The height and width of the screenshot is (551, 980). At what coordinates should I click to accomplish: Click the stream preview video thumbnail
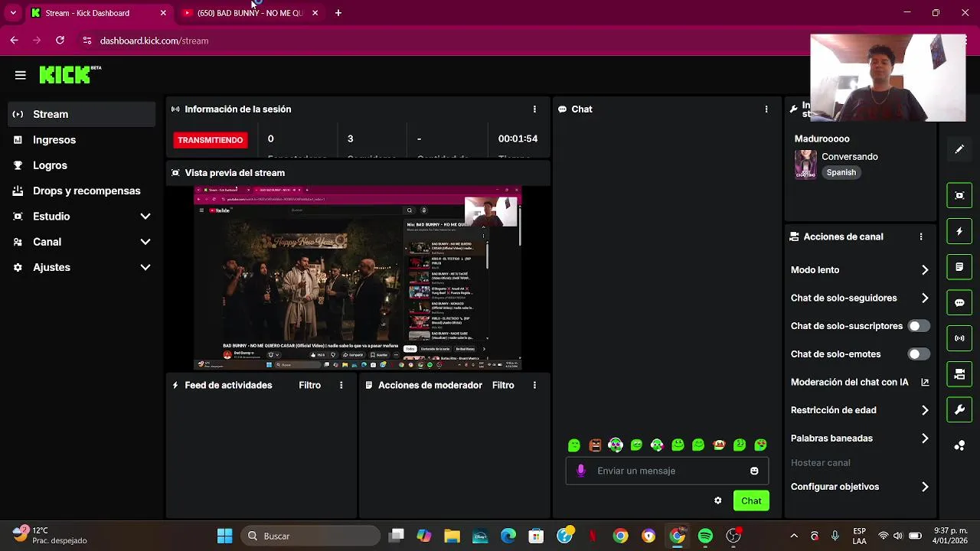coord(358,278)
